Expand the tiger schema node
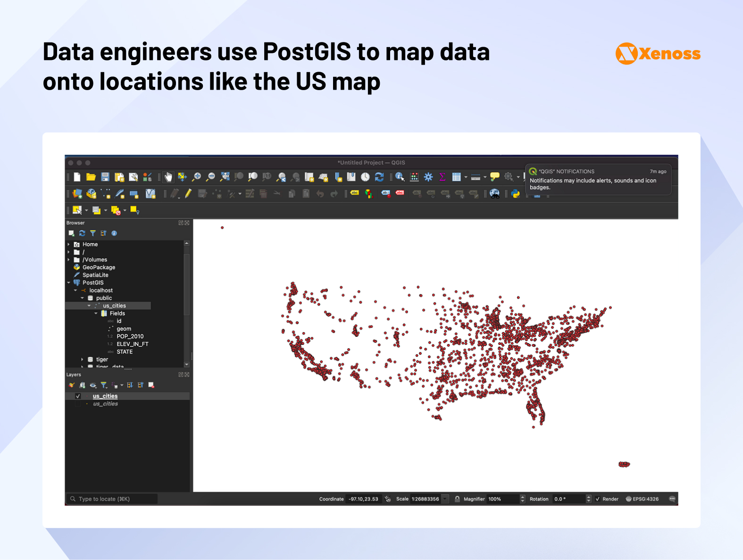This screenshot has width=743, height=560. click(82, 359)
